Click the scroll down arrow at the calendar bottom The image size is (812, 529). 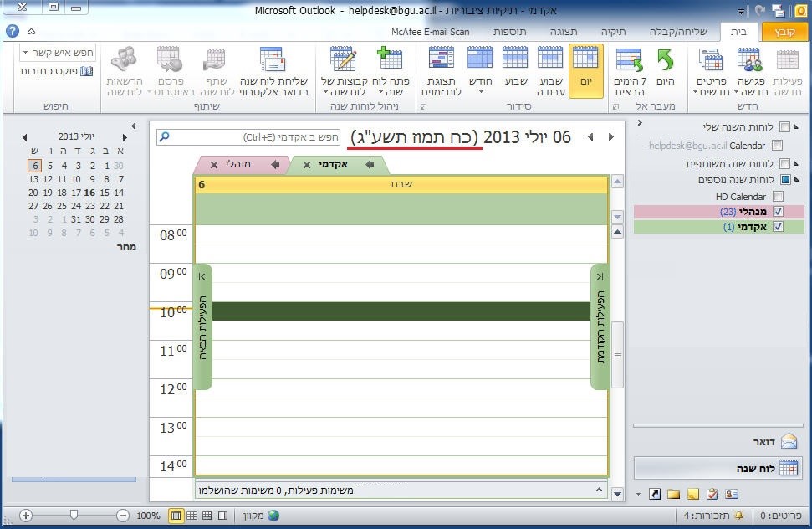point(617,494)
